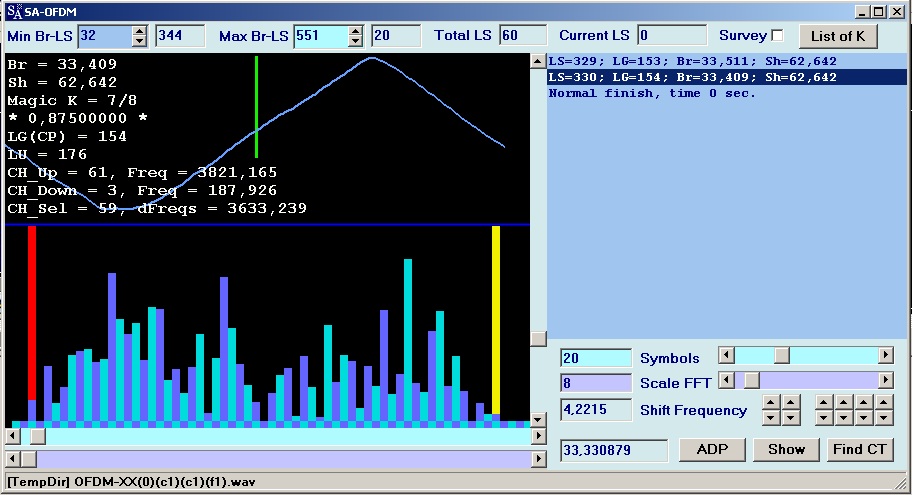Click the Symbols value field showing 20
Viewport: 912px width, 495px height.
click(596, 358)
